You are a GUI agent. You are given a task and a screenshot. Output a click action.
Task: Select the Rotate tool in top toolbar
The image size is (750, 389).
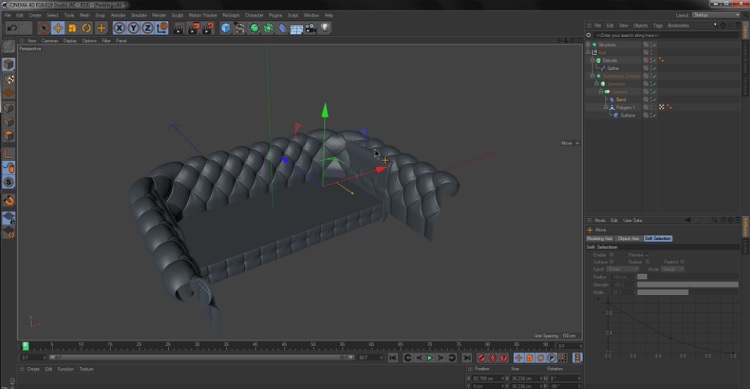tap(87, 28)
